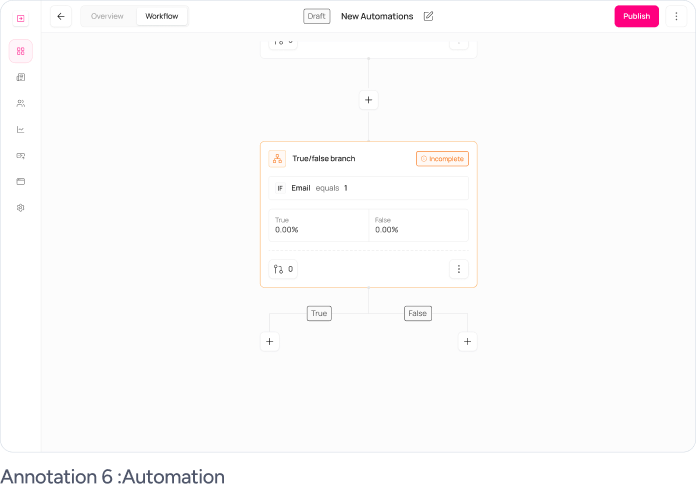
Task: Open the Email equals 1 condition row
Action: (368, 188)
